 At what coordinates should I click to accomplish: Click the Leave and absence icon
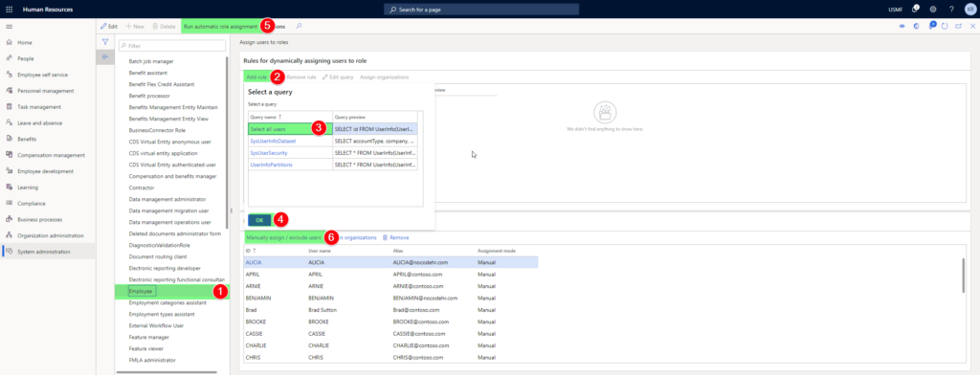point(9,122)
